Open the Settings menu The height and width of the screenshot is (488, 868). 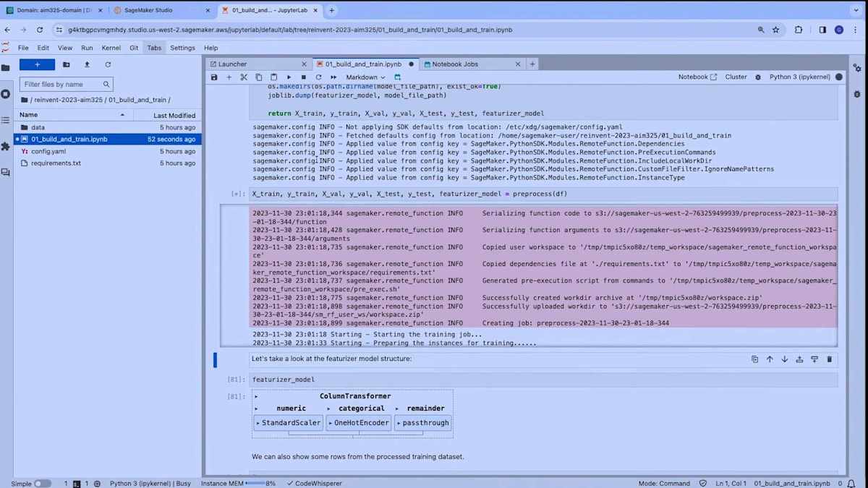(x=182, y=48)
